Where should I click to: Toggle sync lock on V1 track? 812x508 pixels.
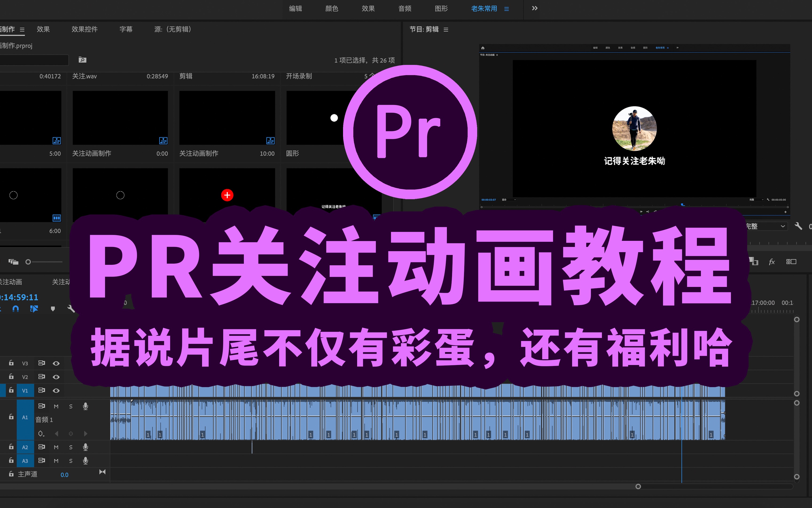(x=42, y=390)
